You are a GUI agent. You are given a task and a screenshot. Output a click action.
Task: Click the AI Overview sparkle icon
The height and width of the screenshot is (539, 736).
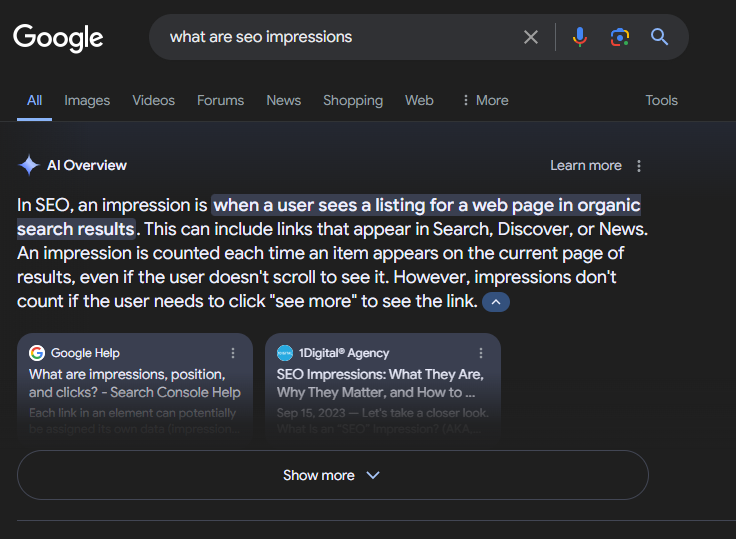(29, 166)
